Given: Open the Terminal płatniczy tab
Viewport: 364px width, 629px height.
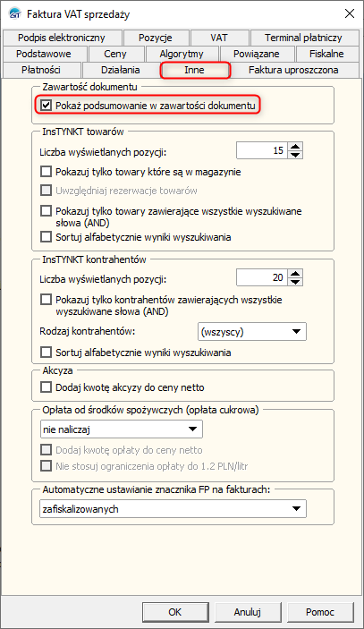Looking at the screenshot, I should pyautogui.click(x=304, y=38).
